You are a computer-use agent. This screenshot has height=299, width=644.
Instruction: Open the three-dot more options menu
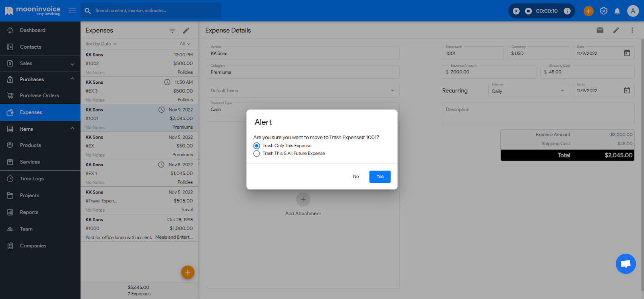(632, 30)
